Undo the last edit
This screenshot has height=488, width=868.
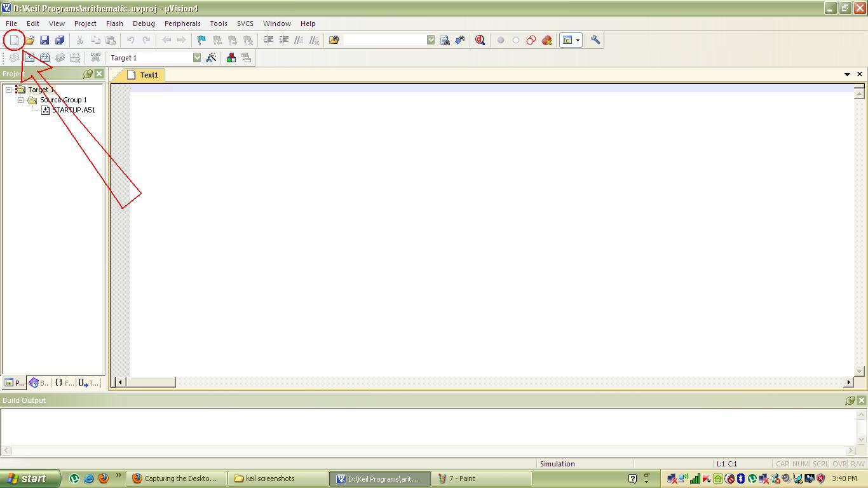click(x=131, y=40)
